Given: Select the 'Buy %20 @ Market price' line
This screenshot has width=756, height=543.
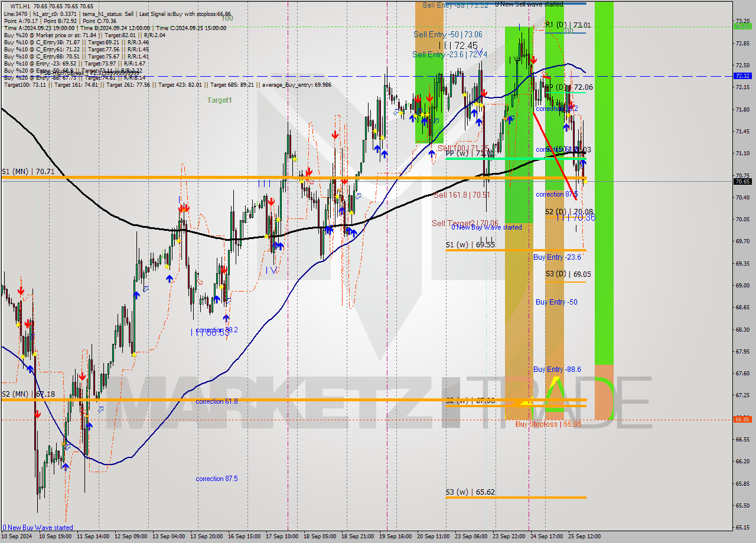Looking at the screenshot, I should pyautogui.click(x=84, y=35).
